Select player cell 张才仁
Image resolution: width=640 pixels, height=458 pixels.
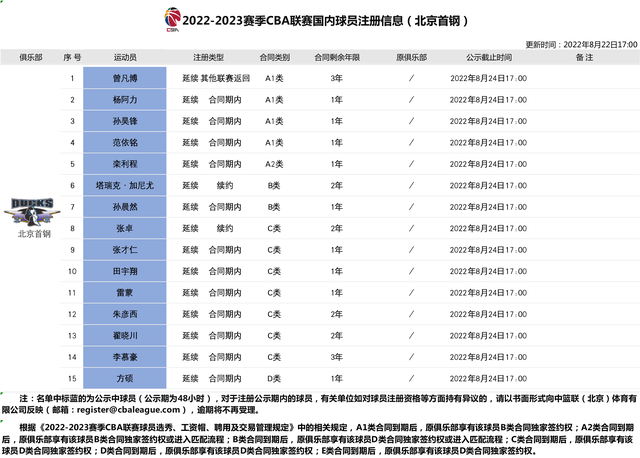click(x=125, y=250)
